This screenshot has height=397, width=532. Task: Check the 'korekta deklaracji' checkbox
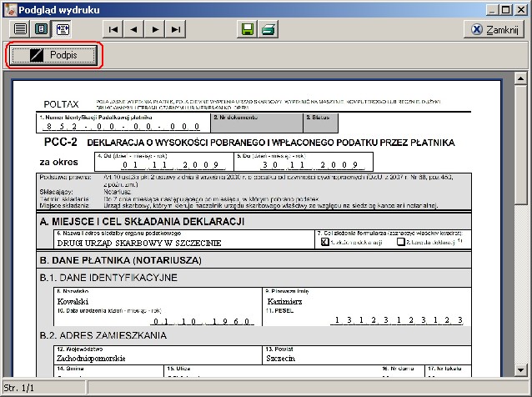[x=401, y=242]
